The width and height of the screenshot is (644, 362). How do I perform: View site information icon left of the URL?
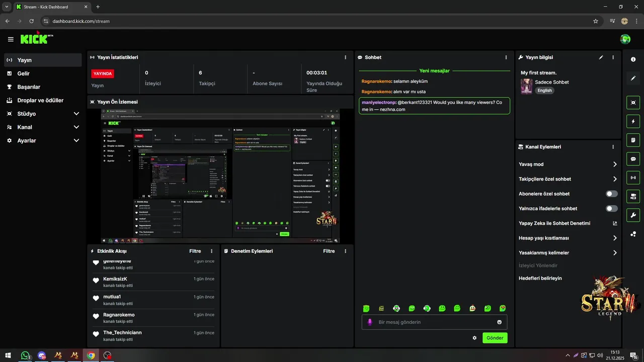(x=45, y=21)
